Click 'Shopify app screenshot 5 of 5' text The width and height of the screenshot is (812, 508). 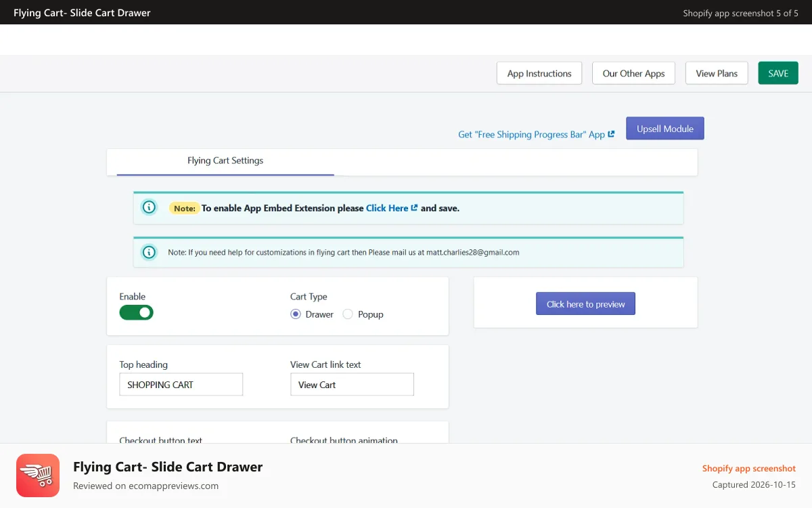tap(741, 13)
